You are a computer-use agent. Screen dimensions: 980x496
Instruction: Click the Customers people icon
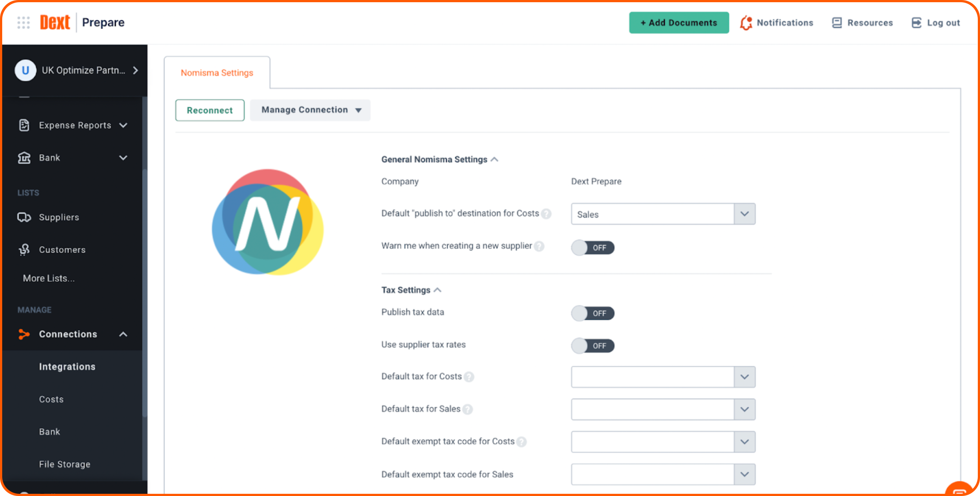[24, 250]
